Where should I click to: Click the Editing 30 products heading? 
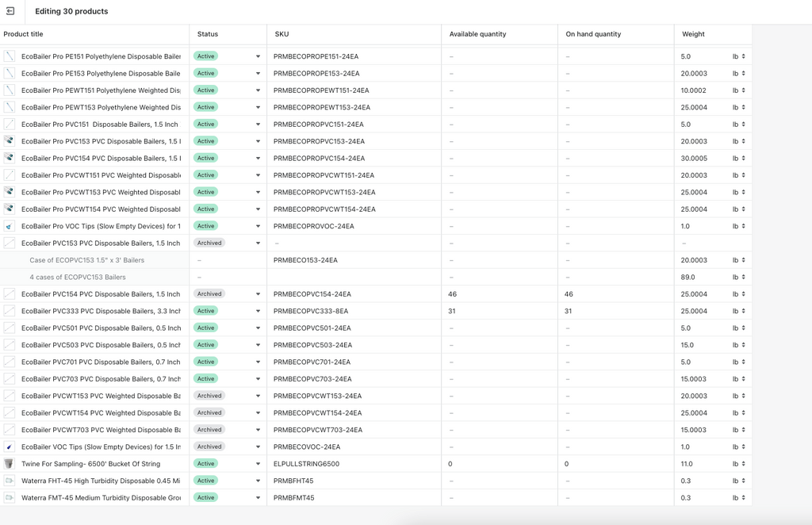click(x=71, y=11)
